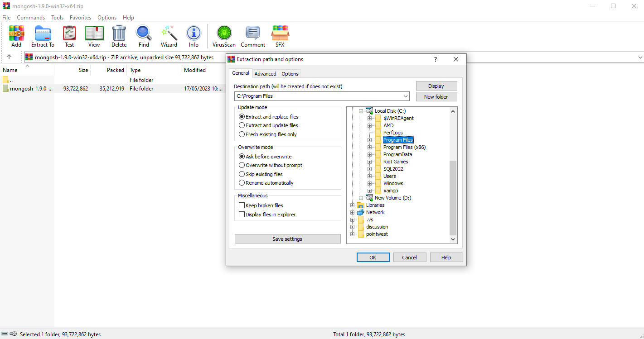Switch to the Advanced tab
This screenshot has height=339, width=644.
[x=265, y=74]
